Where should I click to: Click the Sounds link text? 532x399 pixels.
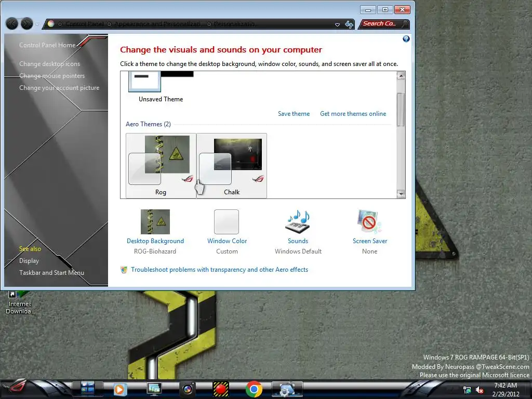(298, 241)
